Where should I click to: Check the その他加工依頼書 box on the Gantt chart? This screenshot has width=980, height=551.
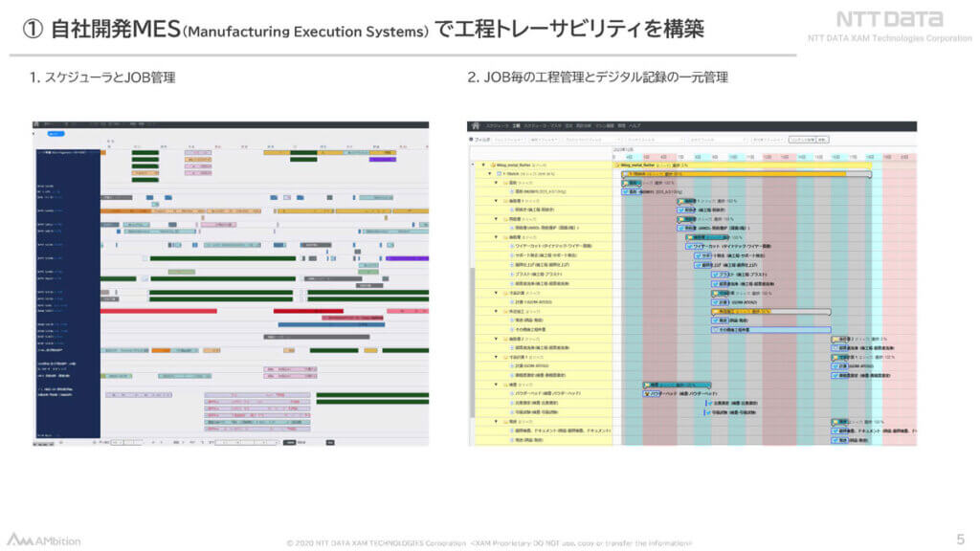click(715, 329)
